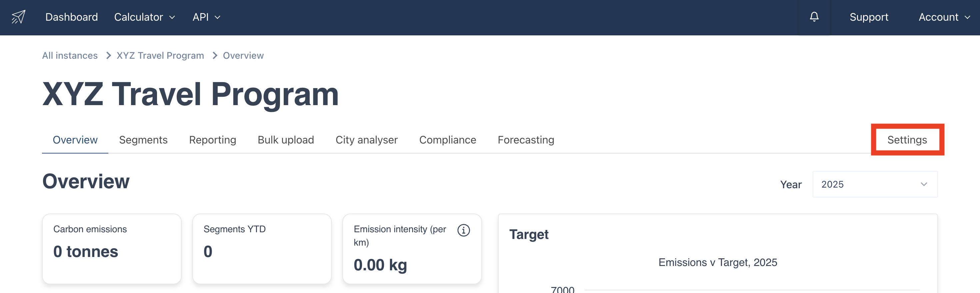Viewport: 980px width, 293px height.
Task: Click the All instances breadcrumb link
Action: (x=70, y=56)
